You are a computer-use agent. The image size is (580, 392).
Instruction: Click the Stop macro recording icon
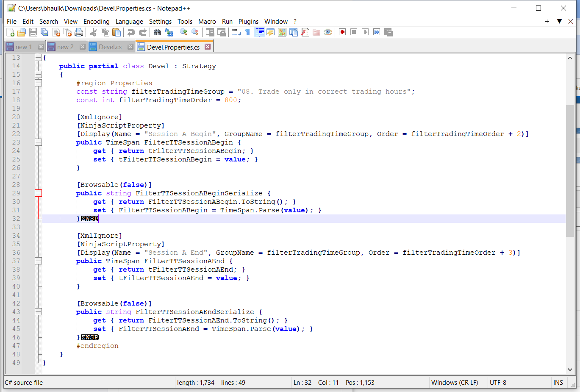pos(354,32)
